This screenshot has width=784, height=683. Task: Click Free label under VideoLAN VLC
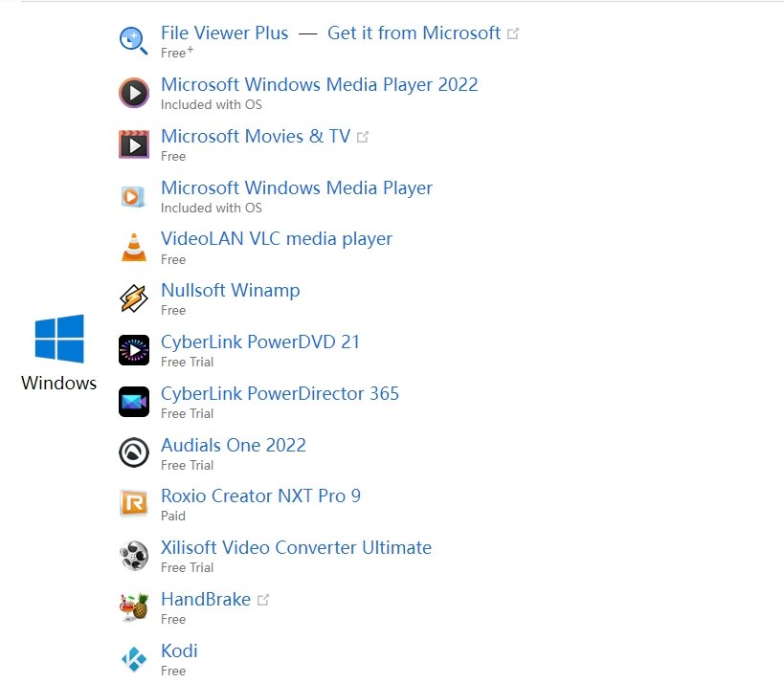[x=173, y=260]
